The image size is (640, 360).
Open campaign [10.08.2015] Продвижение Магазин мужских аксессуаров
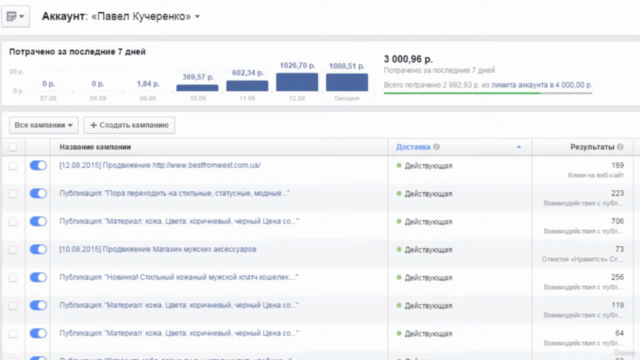(x=158, y=249)
